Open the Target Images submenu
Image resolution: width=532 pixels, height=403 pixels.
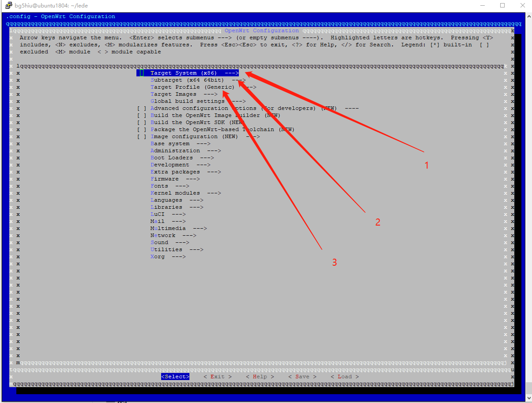[x=184, y=94]
